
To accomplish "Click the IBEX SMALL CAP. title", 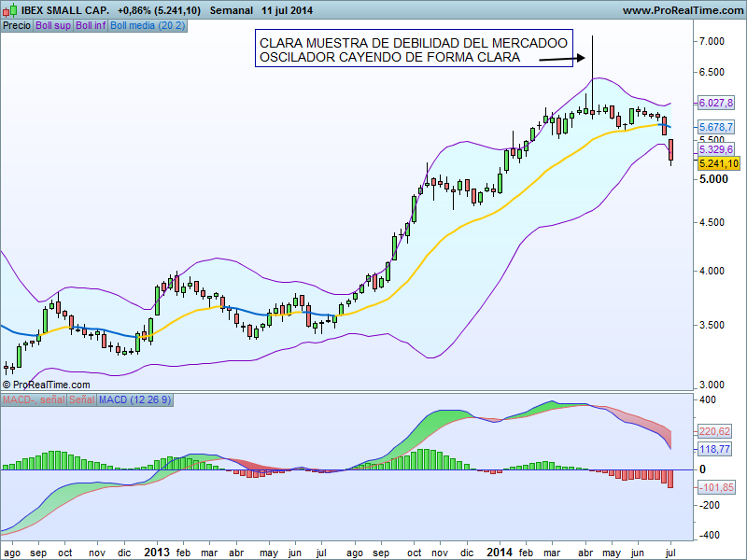I will click(64, 10).
